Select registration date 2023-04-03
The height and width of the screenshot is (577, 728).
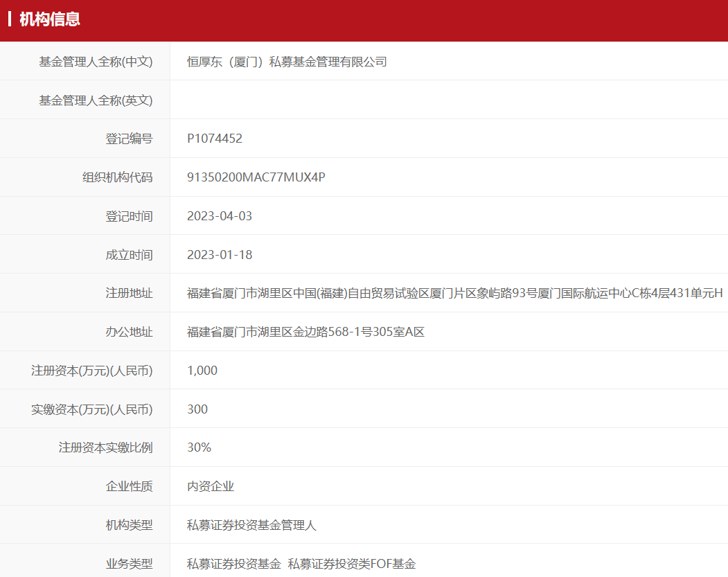pyautogui.click(x=220, y=216)
